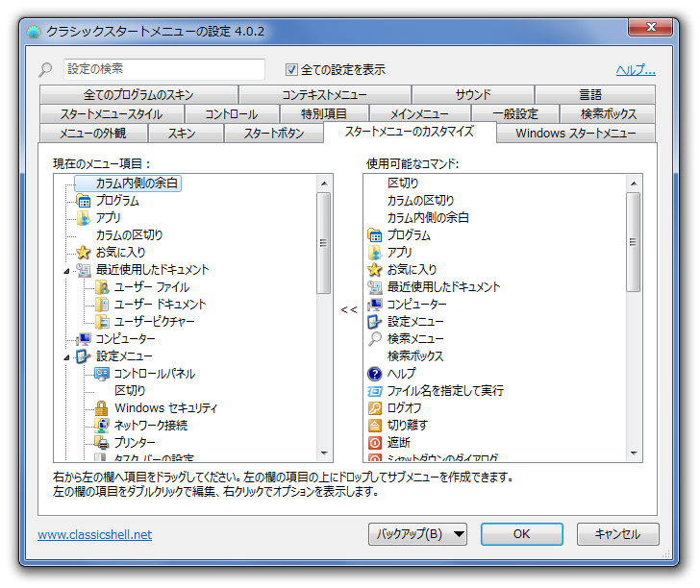Select 区切り in available commands
Image resolution: width=700 pixels, height=588 pixels.
point(403,184)
